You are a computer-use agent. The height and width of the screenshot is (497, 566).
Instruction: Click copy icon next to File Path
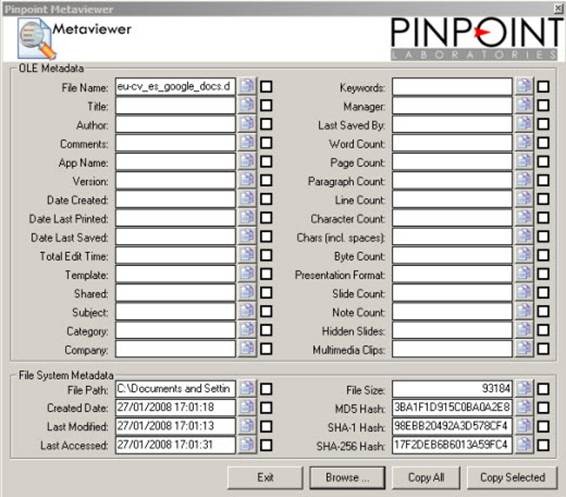(247, 389)
